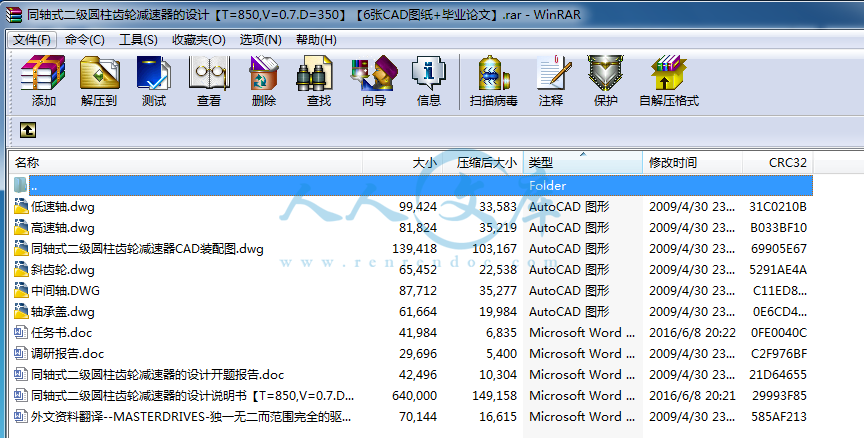864x438 pixels.
Task: Sort by the 名称 column header
Action: (x=186, y=163)
